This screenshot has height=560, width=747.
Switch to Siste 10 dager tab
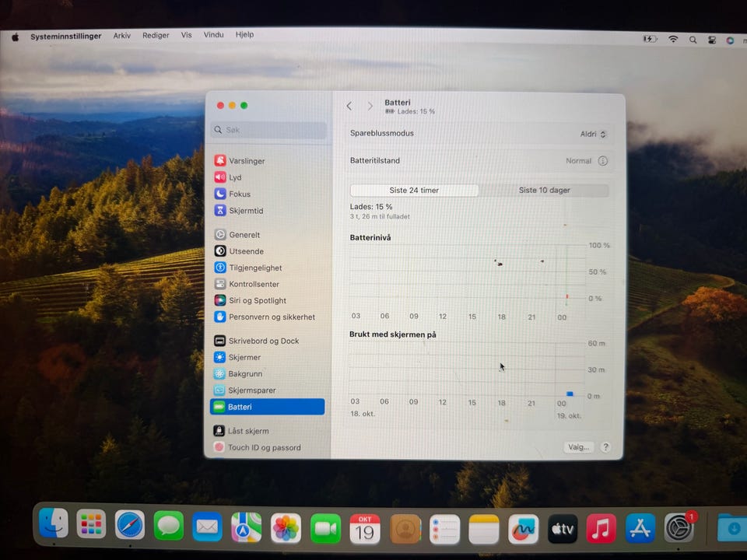tap(544, 190)
